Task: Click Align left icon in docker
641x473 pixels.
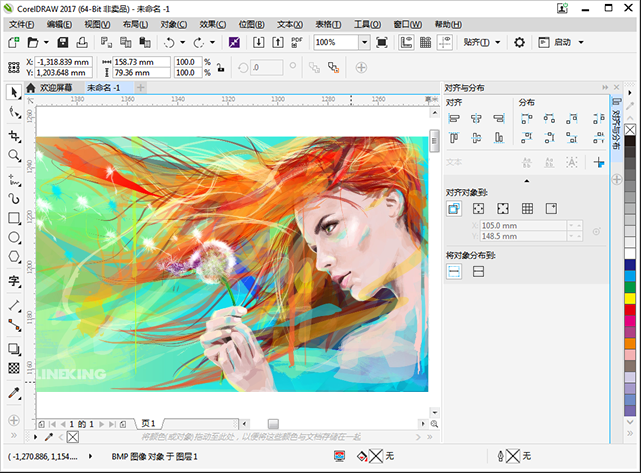Action: [x=454, y=119]
